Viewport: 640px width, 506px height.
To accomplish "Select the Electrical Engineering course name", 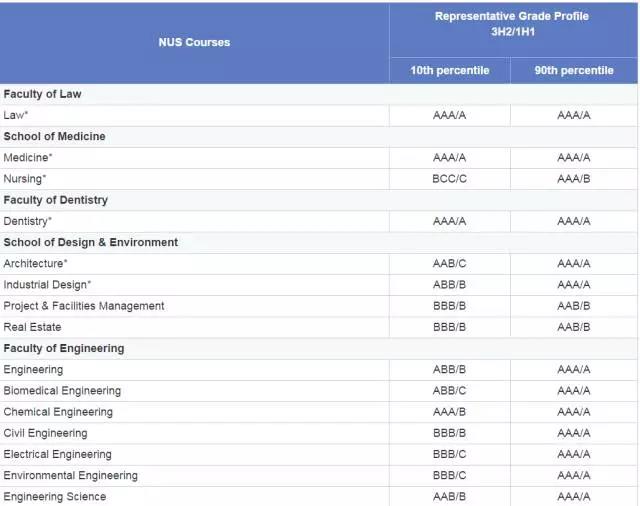I will tap(57, 455).
